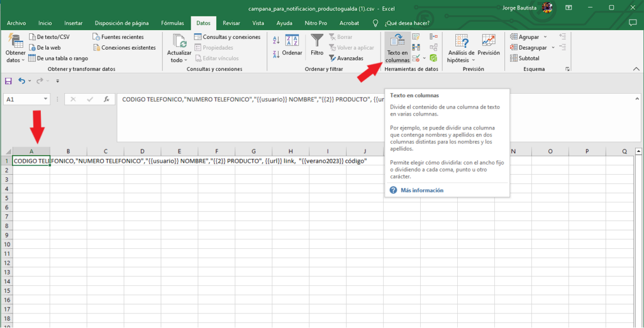Click the Texto en columnas tool
This screenshot has height=328, width=644.
tap(397, 48)
